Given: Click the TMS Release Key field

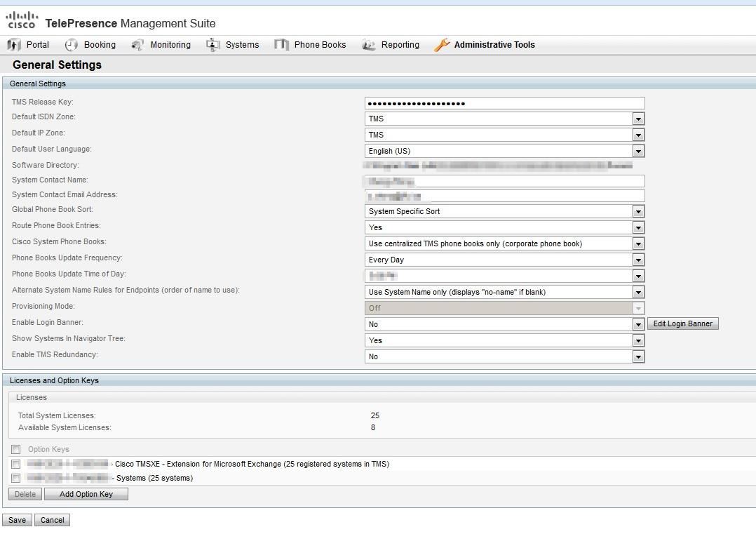Looking at the screenshot, I should (505, 102).
